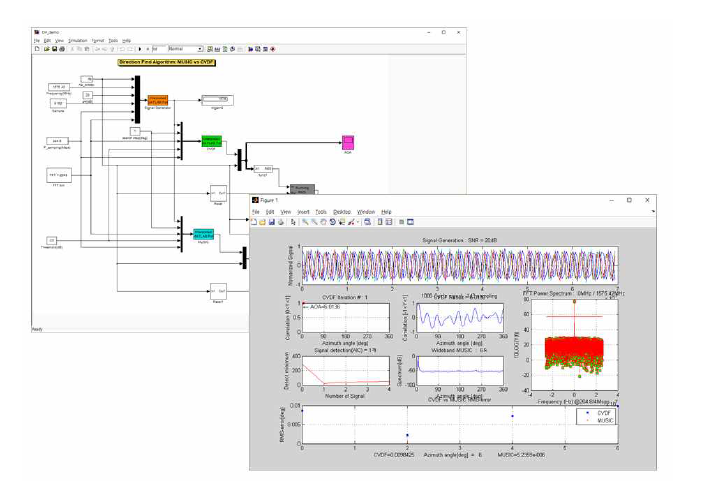Select the gray Running RMS block
The width and height of the screenshot is (705, 484).
(302, 188)
